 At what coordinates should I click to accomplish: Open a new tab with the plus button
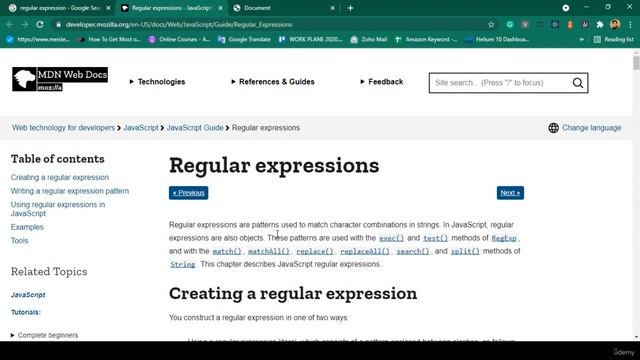pos(350,8)
